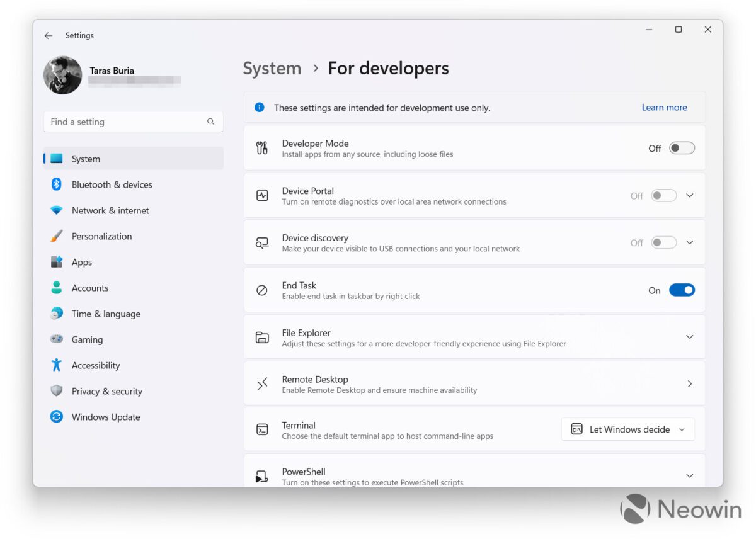756x539 pixels.
Task: Click the Terminal prompt icon
Action: pyautogui.click(x=262, y=429)
